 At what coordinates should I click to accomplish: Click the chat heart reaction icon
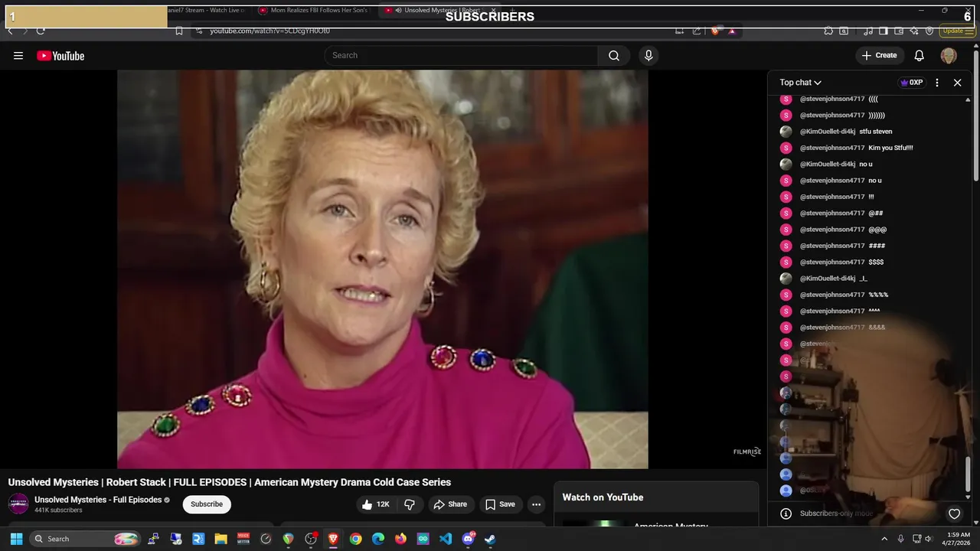tap(954, 514)
